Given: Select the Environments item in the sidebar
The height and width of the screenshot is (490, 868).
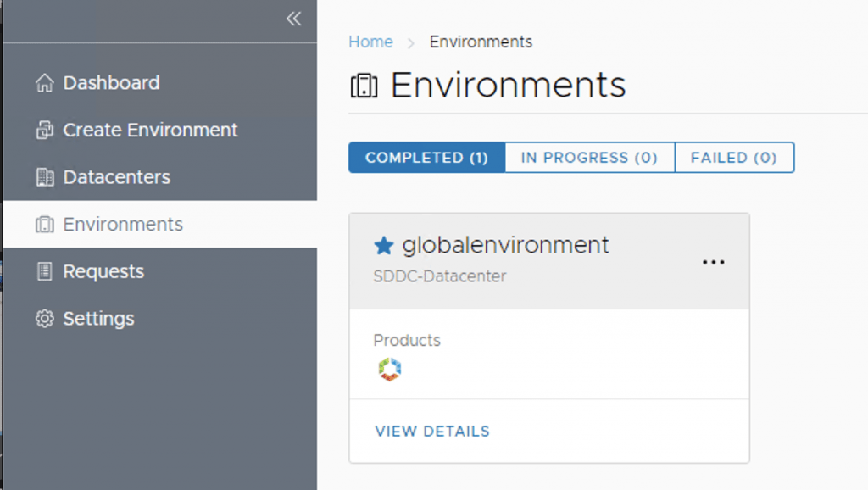Looking at the screenshot, I should (x=123, y=225).
